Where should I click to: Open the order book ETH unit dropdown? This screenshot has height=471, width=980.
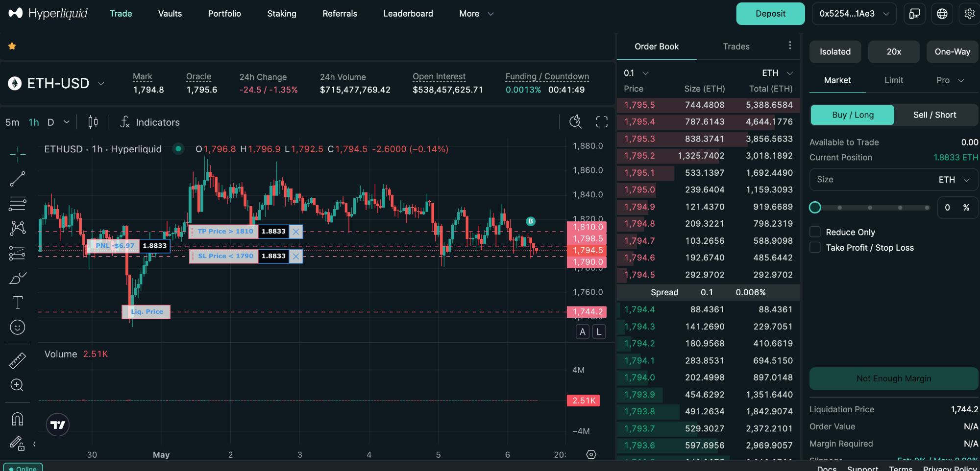click(777, 73)
